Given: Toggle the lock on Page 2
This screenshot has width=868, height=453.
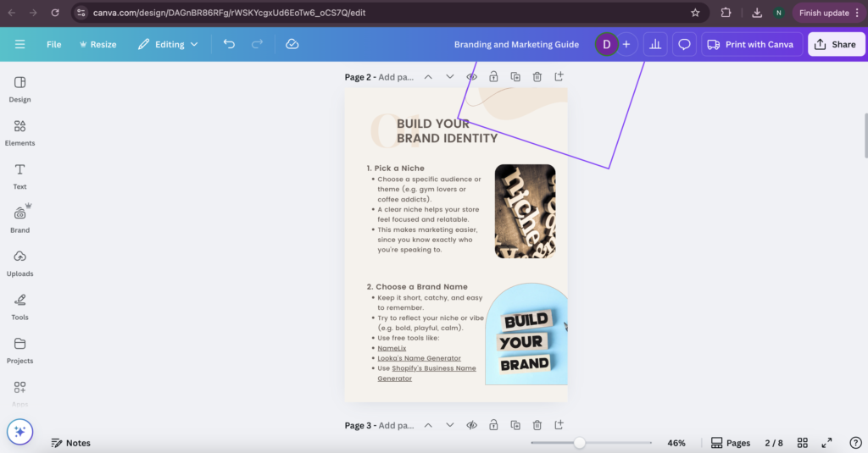Looking at the screenshot, I should [493, 77].
